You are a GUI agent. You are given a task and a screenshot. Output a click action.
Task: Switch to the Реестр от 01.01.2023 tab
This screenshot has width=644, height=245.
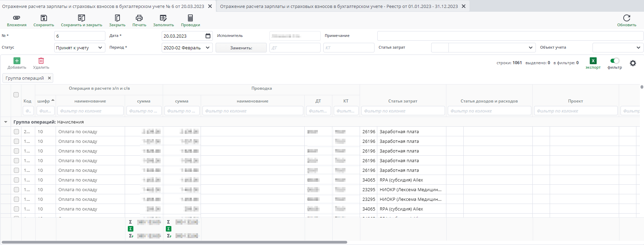pyautogui.click(x=339, y=6)
